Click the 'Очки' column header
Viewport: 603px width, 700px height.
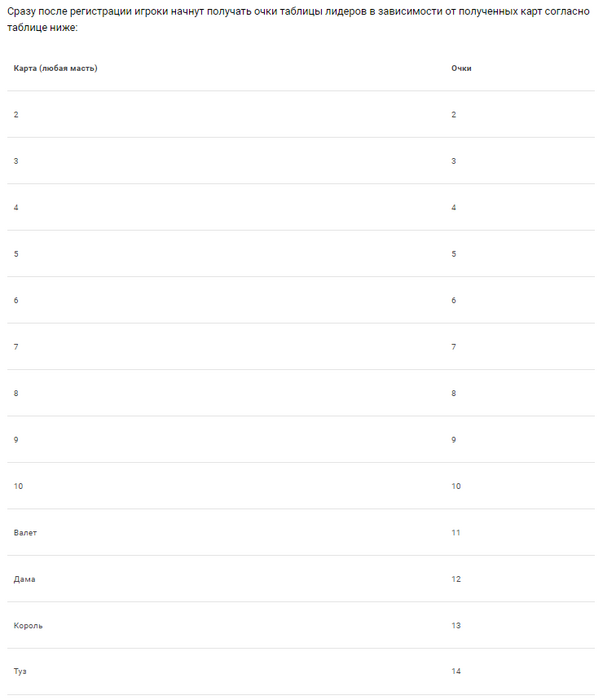[x=461, y=68]
